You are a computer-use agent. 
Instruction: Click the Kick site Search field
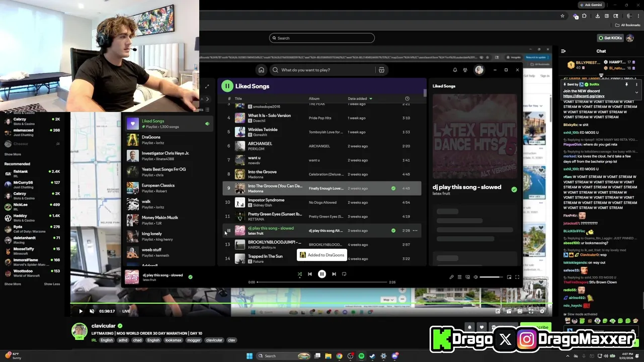coord(322,38)
